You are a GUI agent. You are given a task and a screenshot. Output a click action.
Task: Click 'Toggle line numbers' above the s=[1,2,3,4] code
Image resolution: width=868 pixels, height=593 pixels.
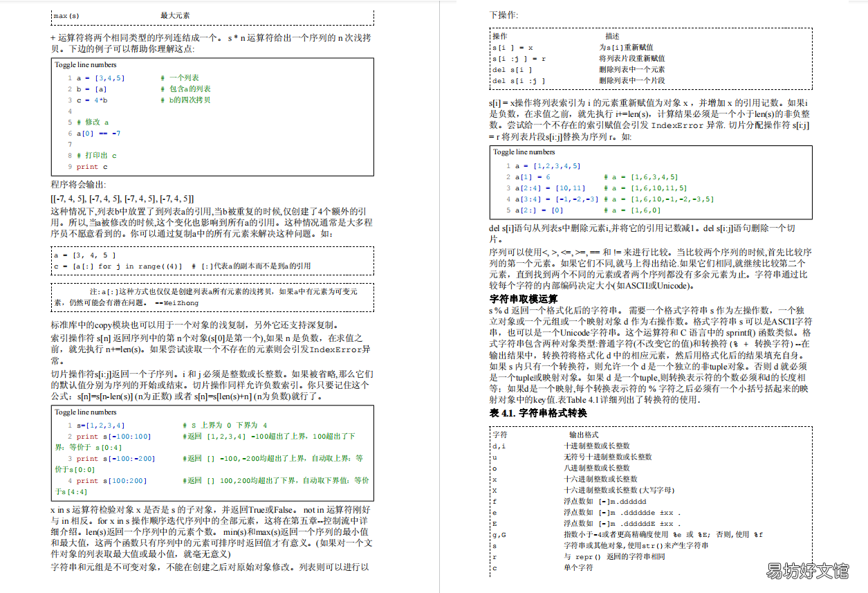tap(86, 412)
